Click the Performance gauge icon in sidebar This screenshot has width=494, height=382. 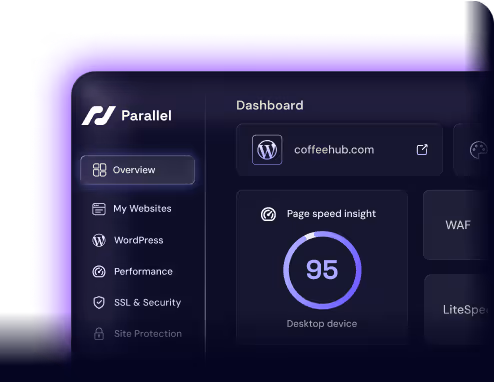click(99, 272)
